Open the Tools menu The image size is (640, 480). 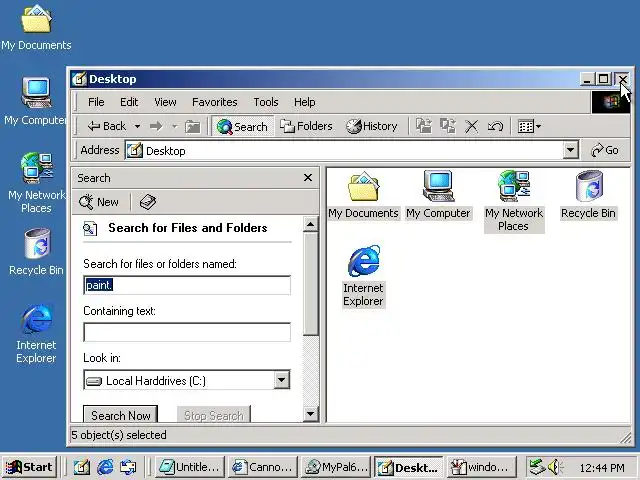[x=266, y=102]
